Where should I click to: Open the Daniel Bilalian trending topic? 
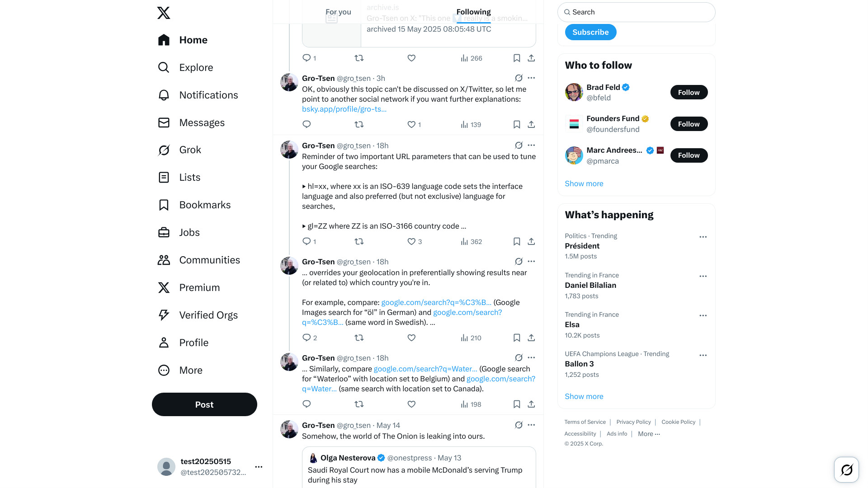(590, 286)
